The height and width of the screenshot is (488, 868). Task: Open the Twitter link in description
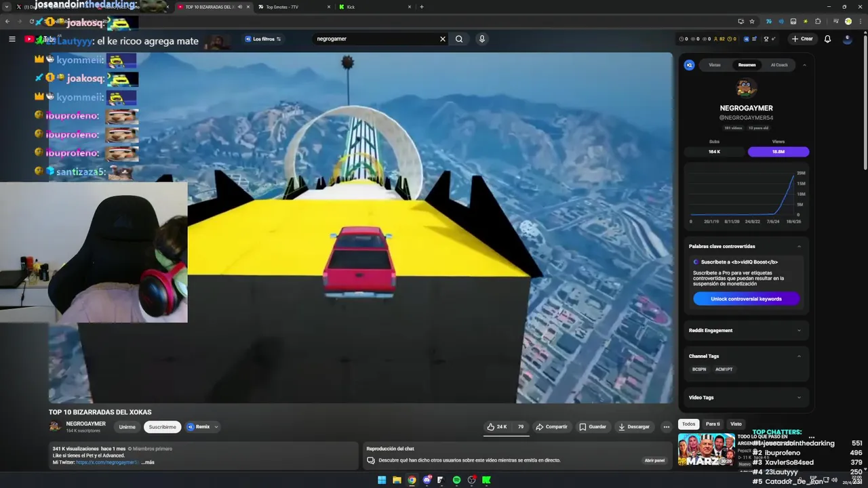point(107,462)
